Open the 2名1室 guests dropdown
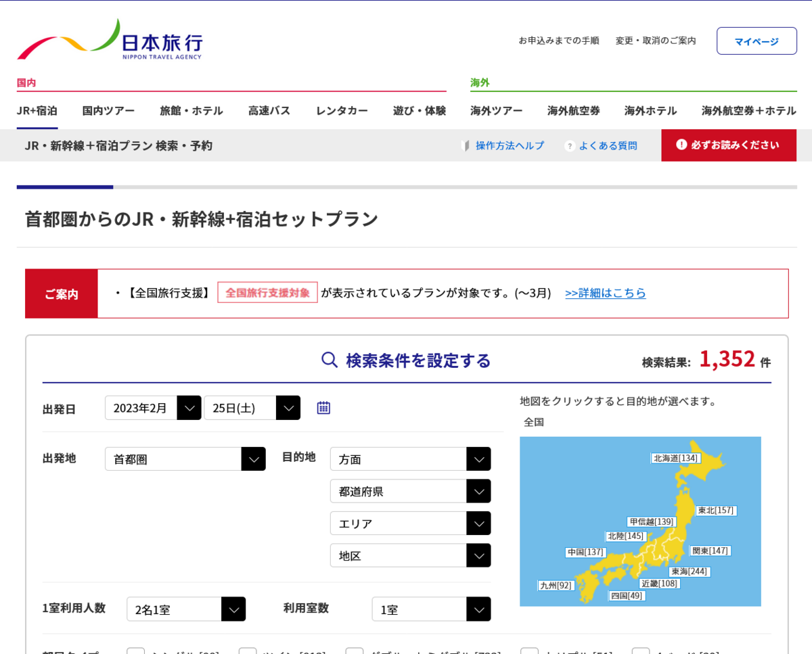Screen dimensions: 812x654 [x=186, y=609]
